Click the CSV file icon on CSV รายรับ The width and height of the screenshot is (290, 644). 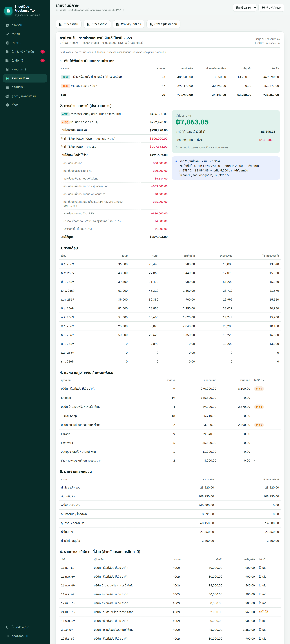[x=61, y=24]
